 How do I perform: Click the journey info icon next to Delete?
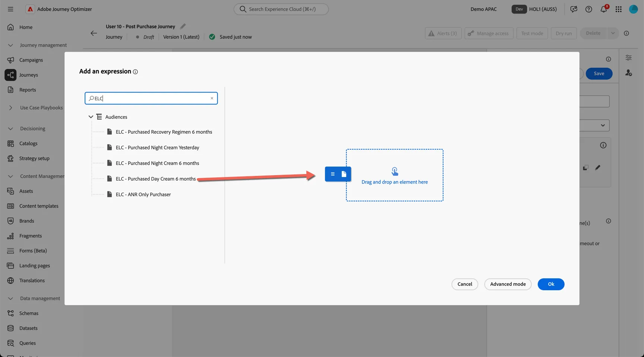tap(626, 33)
